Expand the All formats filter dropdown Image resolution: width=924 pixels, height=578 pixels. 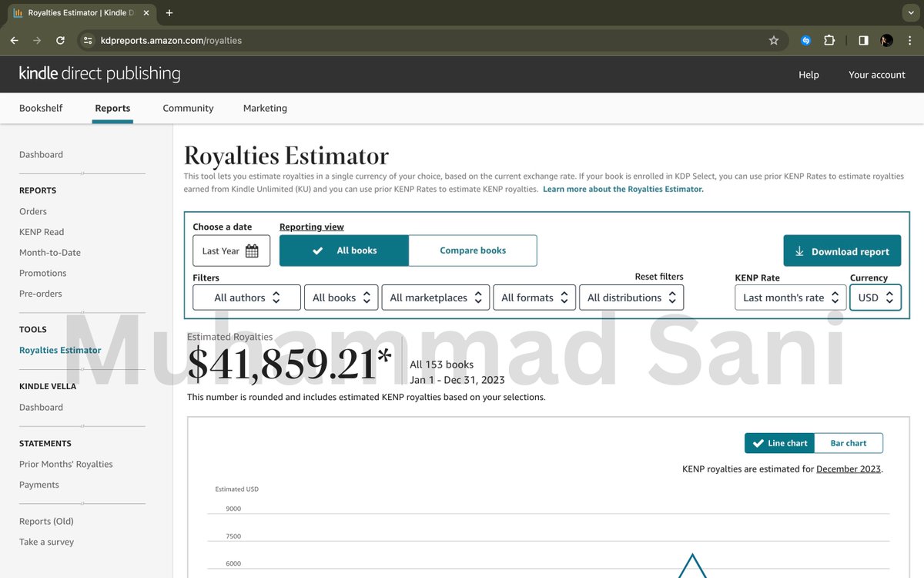pyautogui.click(x=534, y=297)
